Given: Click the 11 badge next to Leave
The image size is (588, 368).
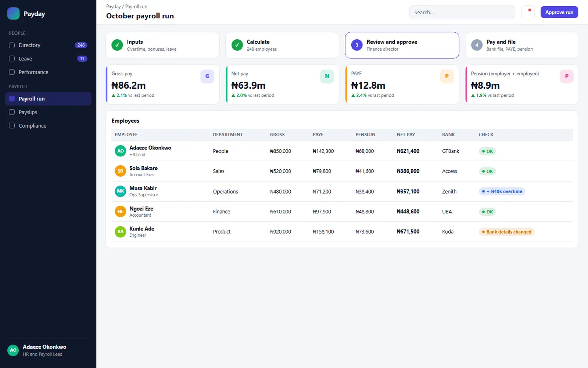Looking at the screenshot, I should pos(82,59).
